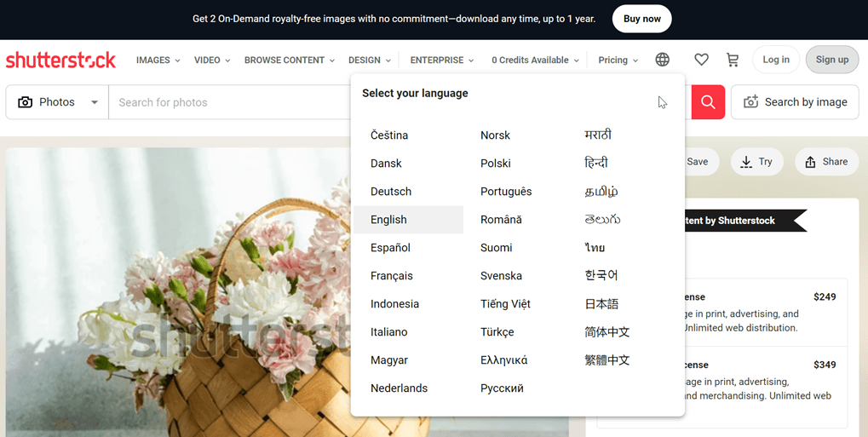
Task: Pick Русский from language list
Action: pyautogui.click(x=502, y=388)
